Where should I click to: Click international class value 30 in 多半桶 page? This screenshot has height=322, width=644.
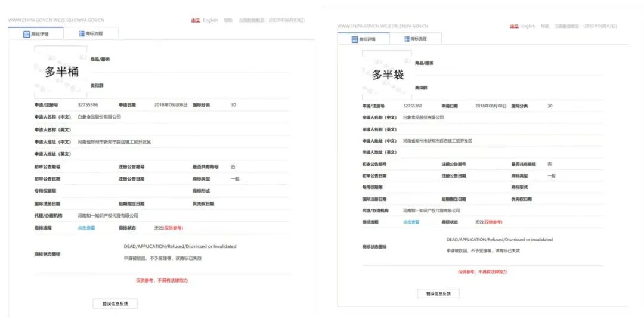pos(233,105)
